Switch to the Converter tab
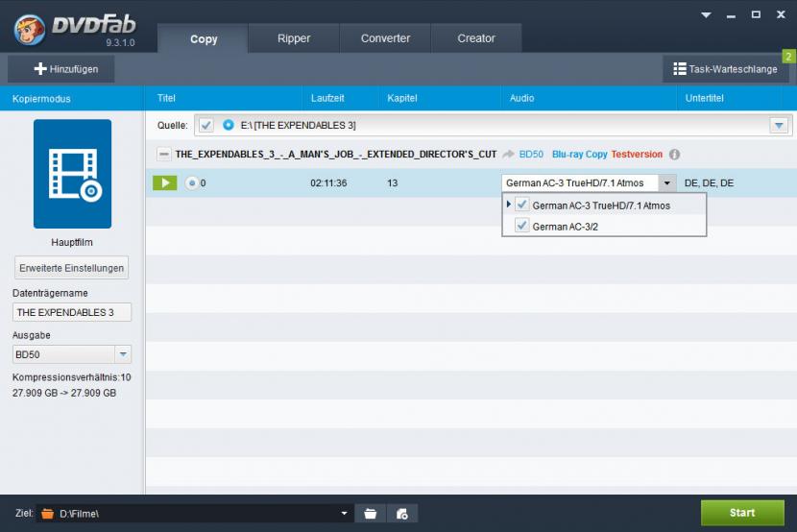Image resolution: width=797 pixels, height=532 pixels. (385, 38)
